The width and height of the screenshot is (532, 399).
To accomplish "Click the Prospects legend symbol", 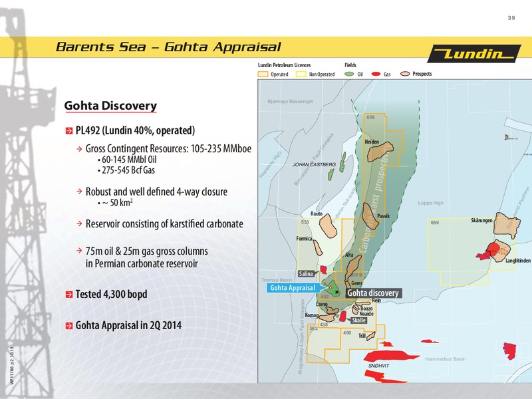I will (x=405, y=74).
